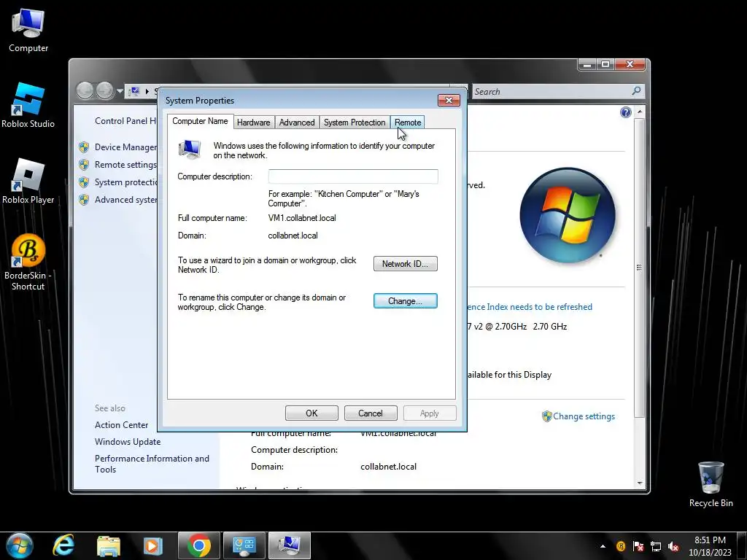Click the VM1.collabnet.local full computer name
Viewport: 747px width, 560px height.
(x=302, y=218)
